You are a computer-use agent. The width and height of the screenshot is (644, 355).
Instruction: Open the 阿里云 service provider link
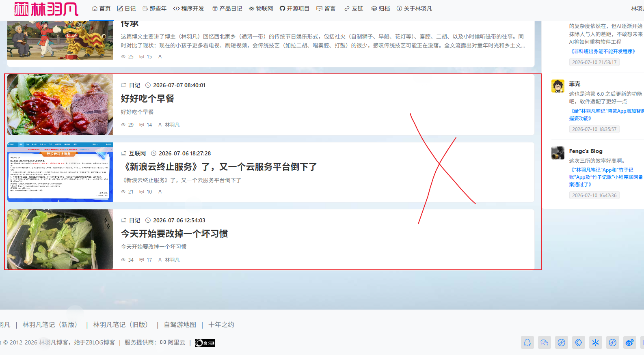pos(173,342)
